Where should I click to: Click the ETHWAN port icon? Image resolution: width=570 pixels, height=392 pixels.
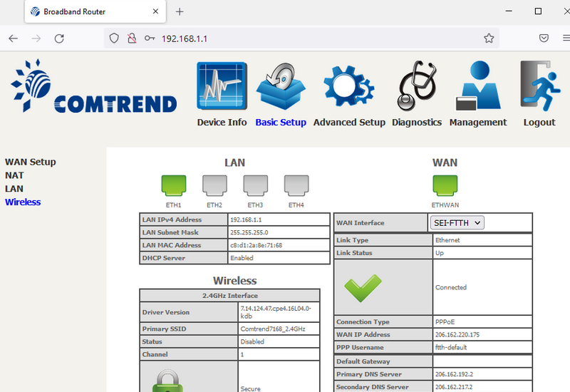click(x=445, y=185)
